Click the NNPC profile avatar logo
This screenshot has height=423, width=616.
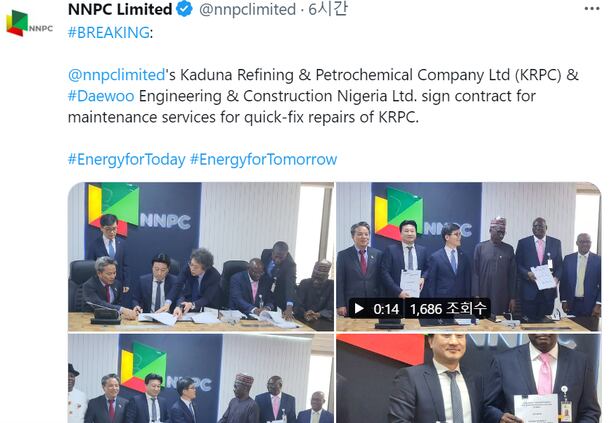[29, 24]
